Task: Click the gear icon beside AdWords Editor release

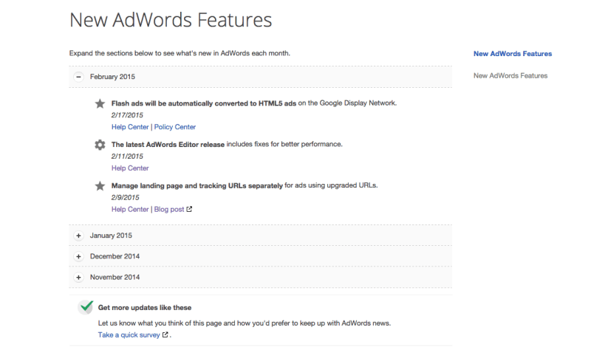Action: click(100, 145)
